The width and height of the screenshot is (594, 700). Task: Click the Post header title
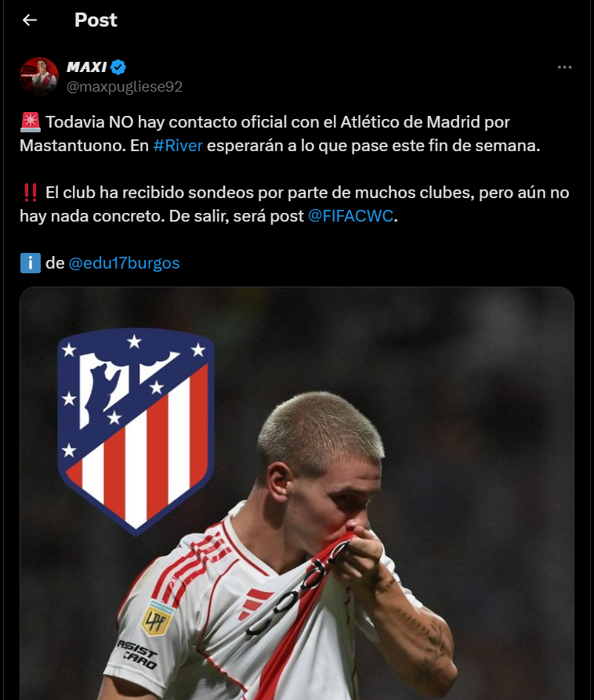point(96,20)
